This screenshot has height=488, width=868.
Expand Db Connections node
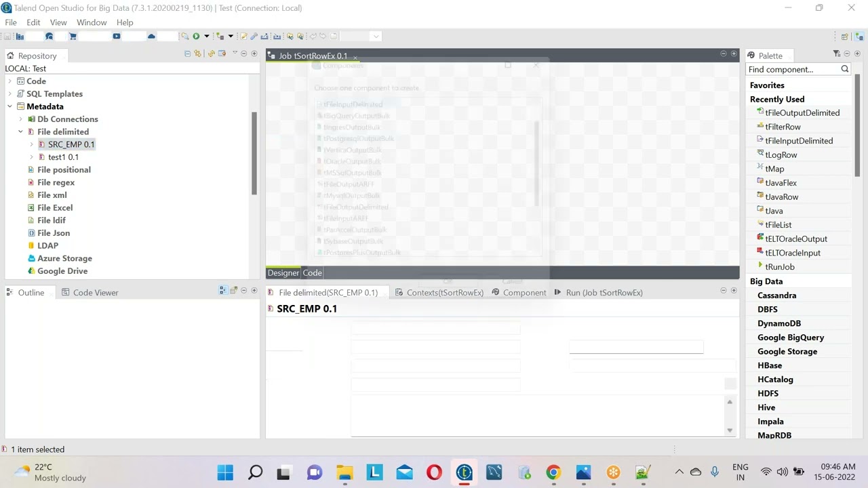click(x=21, y=119)
